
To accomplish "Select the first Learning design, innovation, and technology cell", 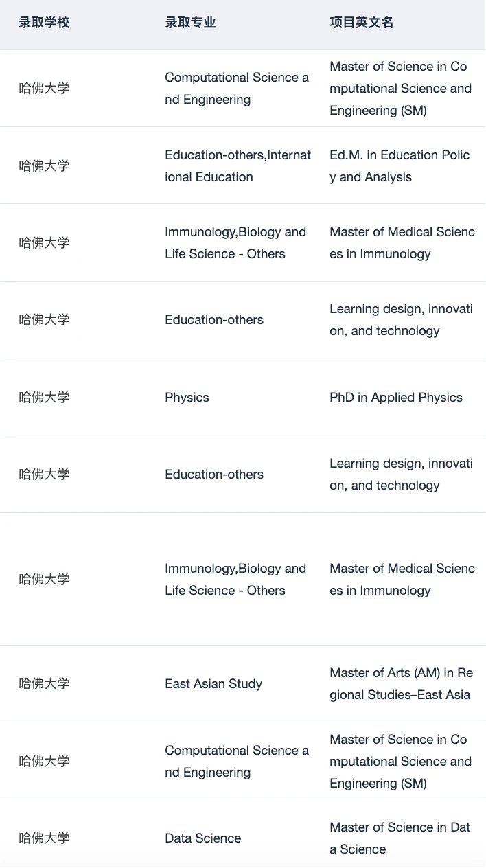I will [x=401, y=320].
